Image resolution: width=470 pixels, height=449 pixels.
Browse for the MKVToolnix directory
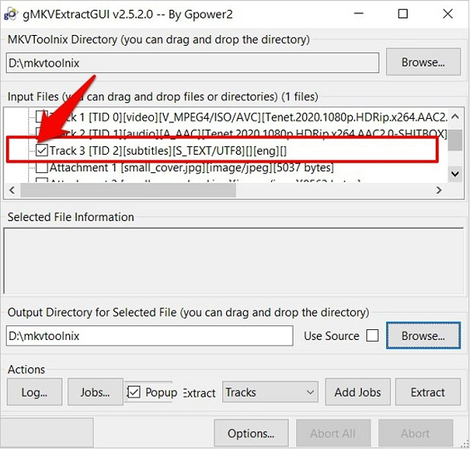coord(423,62)
